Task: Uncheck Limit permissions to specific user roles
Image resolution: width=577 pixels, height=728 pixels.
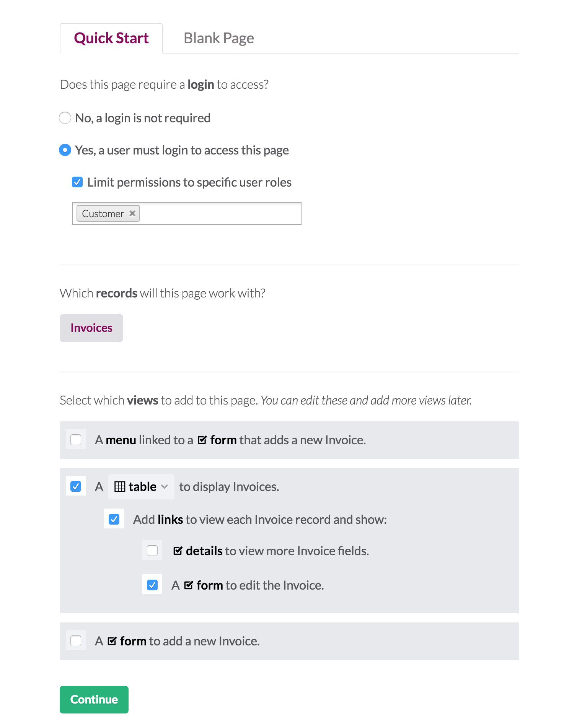Action: [x=77, y=182]
